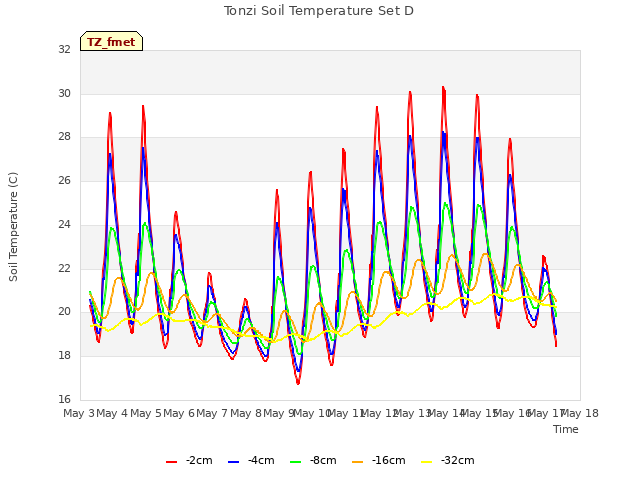Click the 24 y-axis tick label

click(x=64, y=224)
